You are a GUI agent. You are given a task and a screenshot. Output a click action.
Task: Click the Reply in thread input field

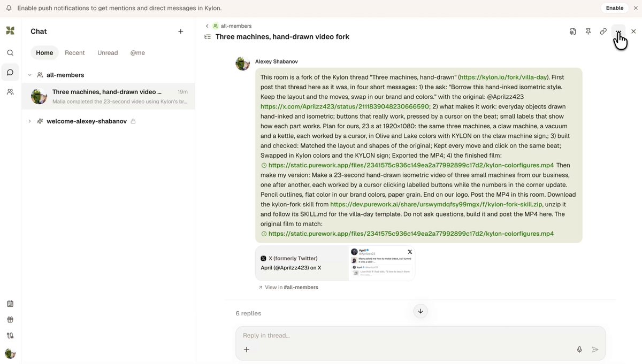(421, 336)
